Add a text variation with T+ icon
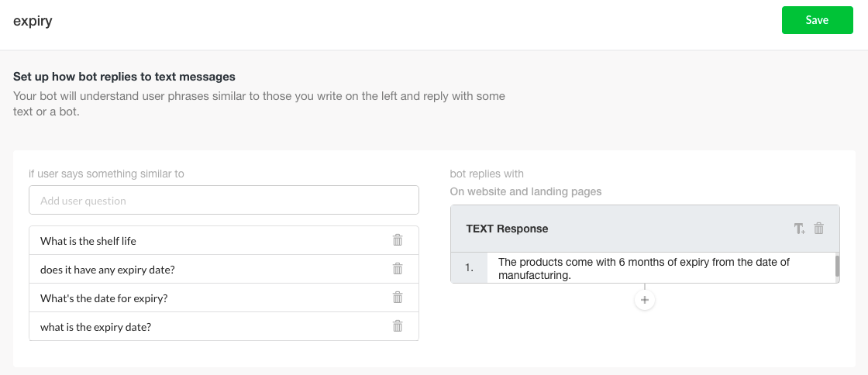868x375 pixels. pyautogui.click(x=799, y=229)
